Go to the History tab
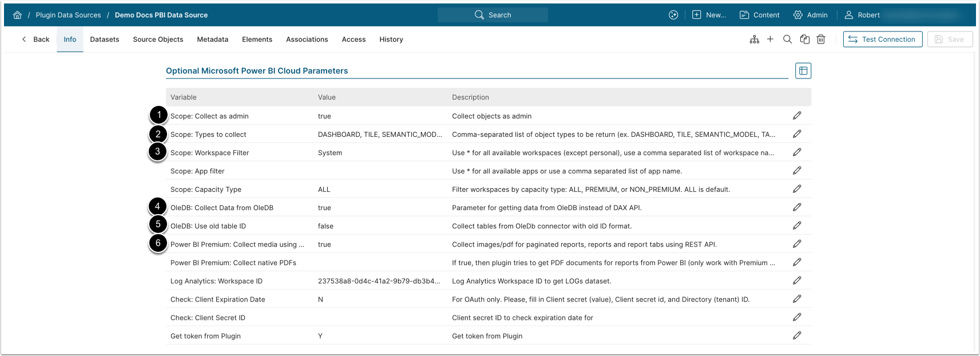 point(391,39)
